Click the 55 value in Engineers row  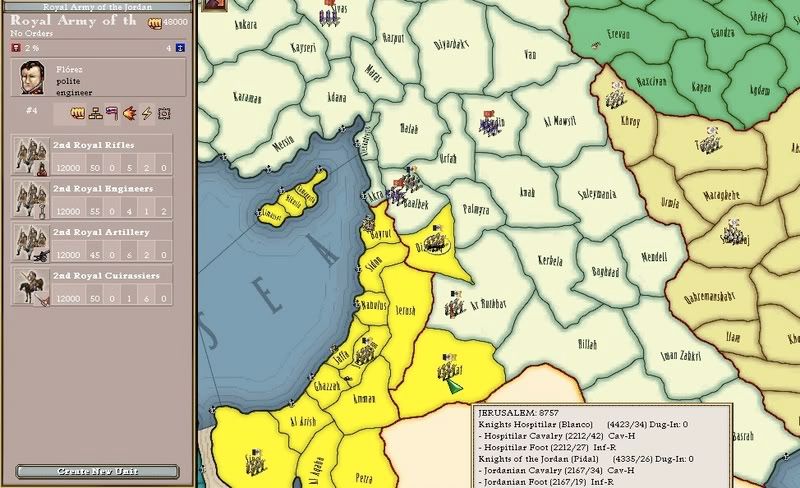pos(95,211)
